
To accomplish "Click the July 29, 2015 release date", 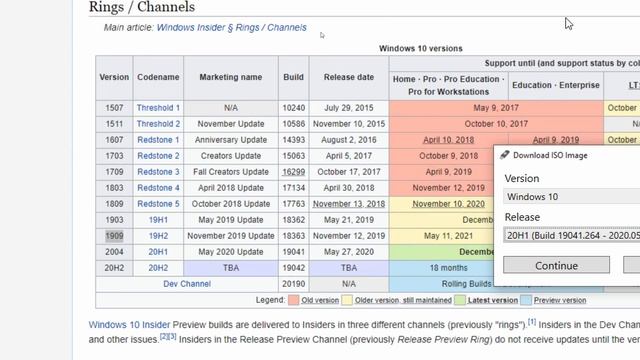I will (349, 108).
